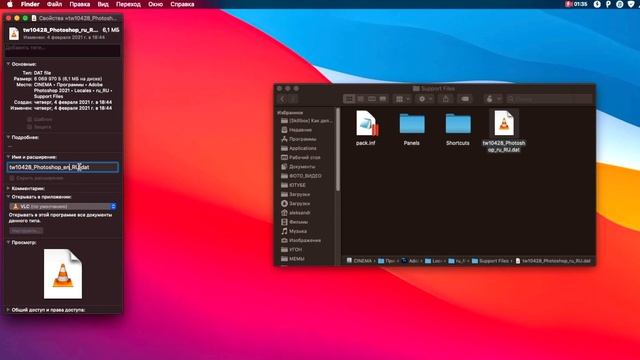Click Support Files in the path bar
The height and width of the screenshot is (360, 640).
[490, 261]
